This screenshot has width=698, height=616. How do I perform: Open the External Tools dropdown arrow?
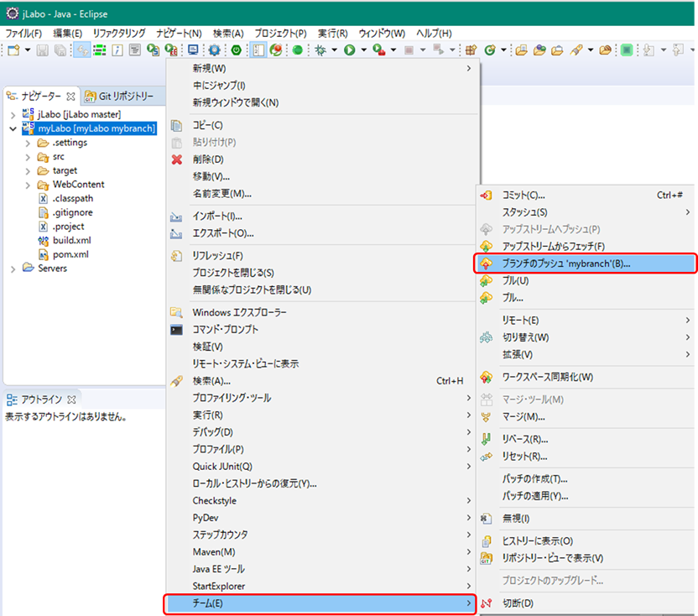[393, 50]
